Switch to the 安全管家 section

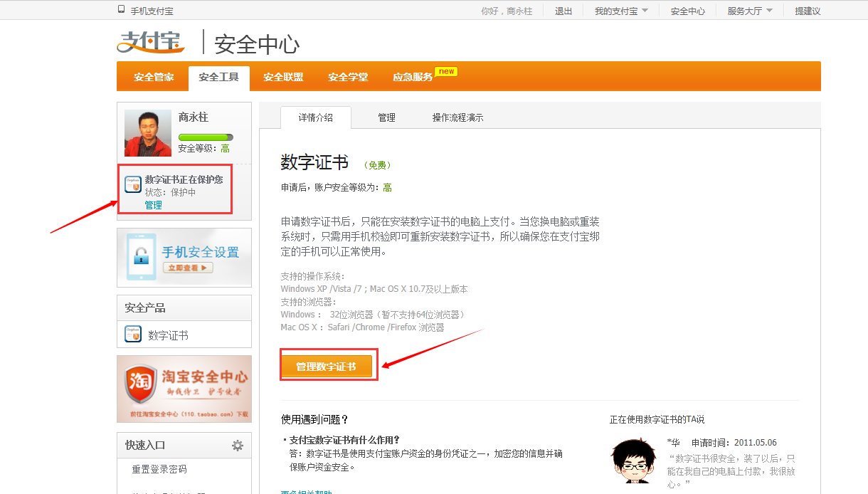pyautogui.click(x=154, y=76)
